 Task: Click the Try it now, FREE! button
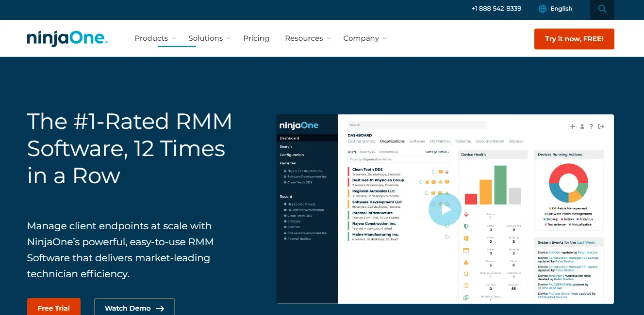coord(574,39)
